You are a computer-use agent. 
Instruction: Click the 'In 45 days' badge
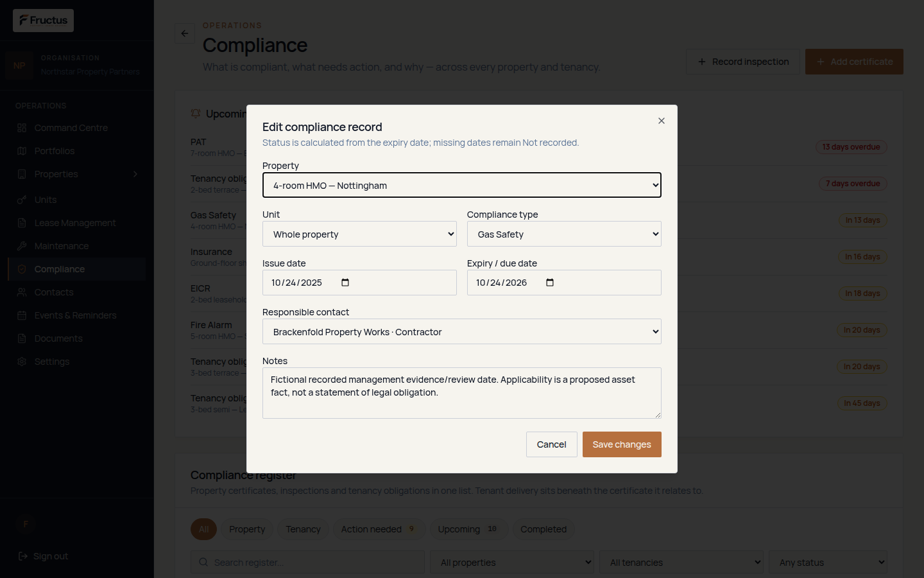click(862, 403)
